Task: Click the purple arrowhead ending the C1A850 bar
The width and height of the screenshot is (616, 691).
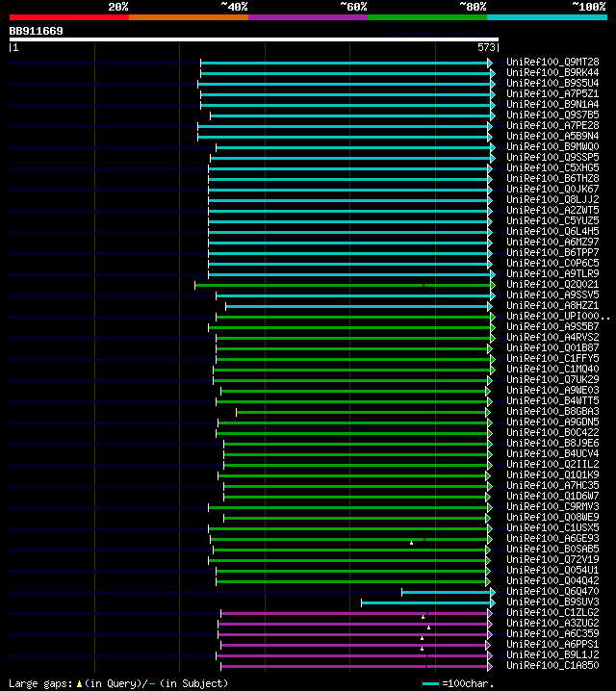Action: (490, 666)
